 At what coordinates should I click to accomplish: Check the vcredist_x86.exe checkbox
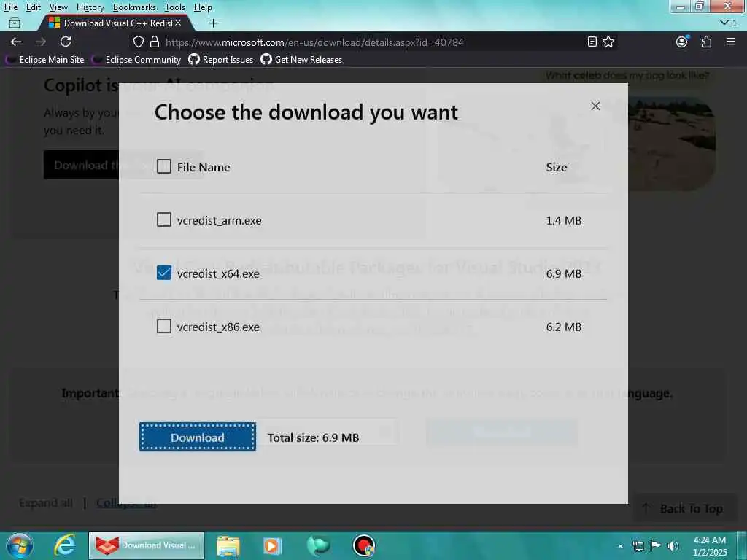click(164, 326)
